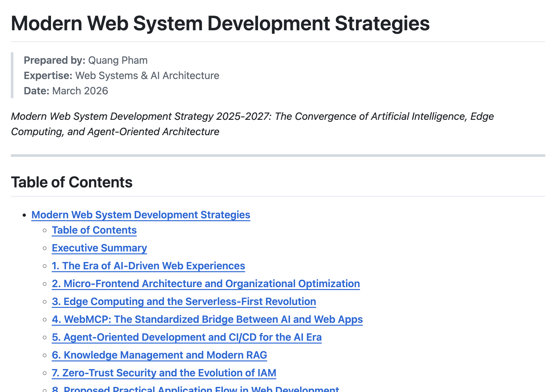This screenshot has width=560, height=392.
Task: Click the bold Prepared by label
Action: point(55,60)
